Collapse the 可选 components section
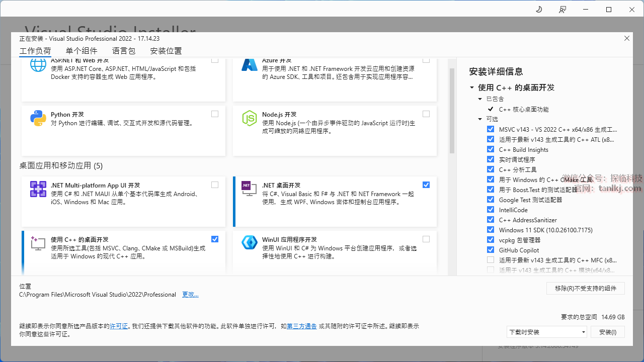Image resolution: width=644 pixels, height=362 pixels. [480, 119]
